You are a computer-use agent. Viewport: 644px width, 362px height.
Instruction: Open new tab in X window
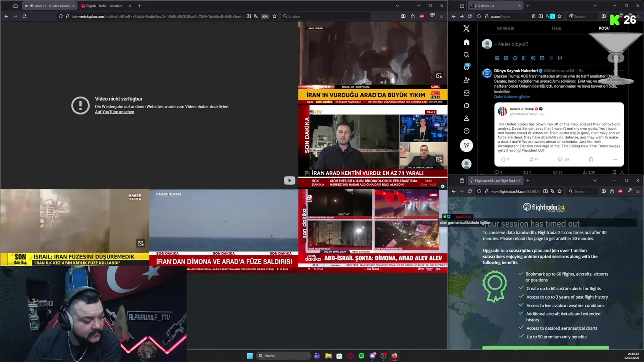point(527,6)
